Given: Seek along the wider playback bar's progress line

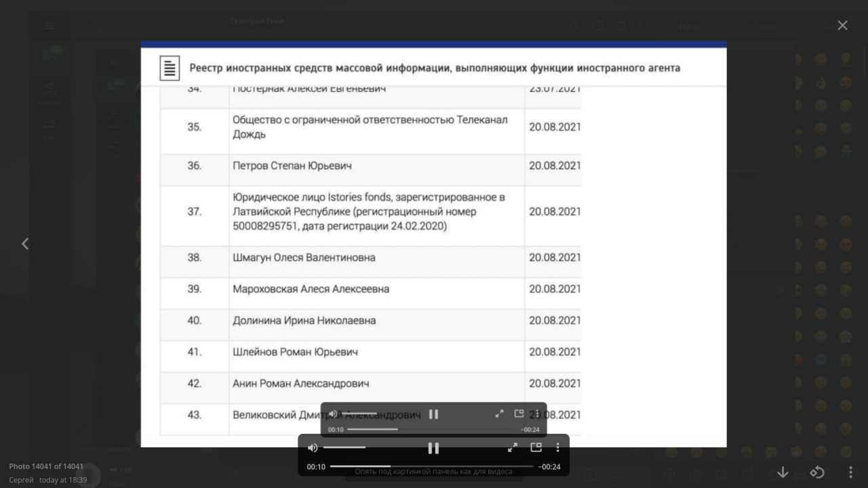Looking at the screenshot, I should 431,466.
